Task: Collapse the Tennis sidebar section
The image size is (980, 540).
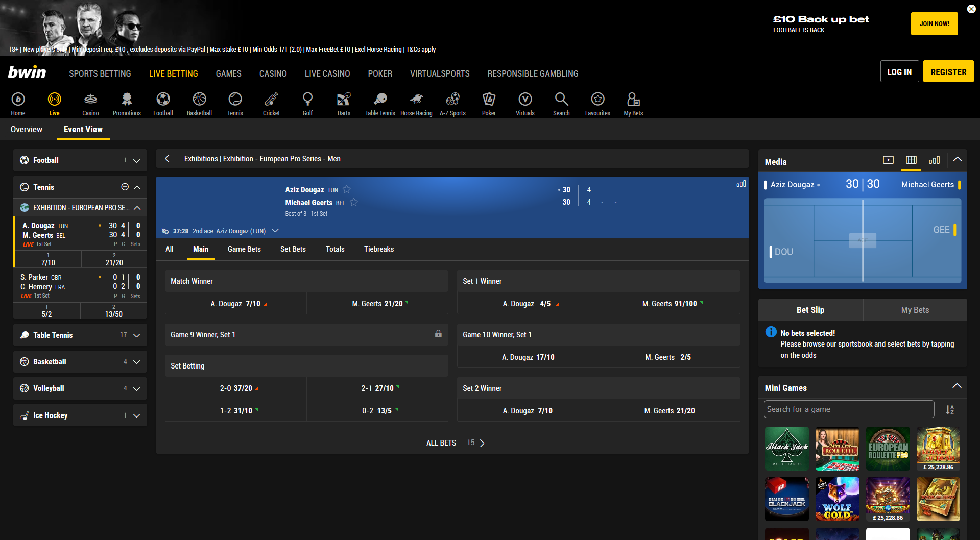Action: point(137,187)
